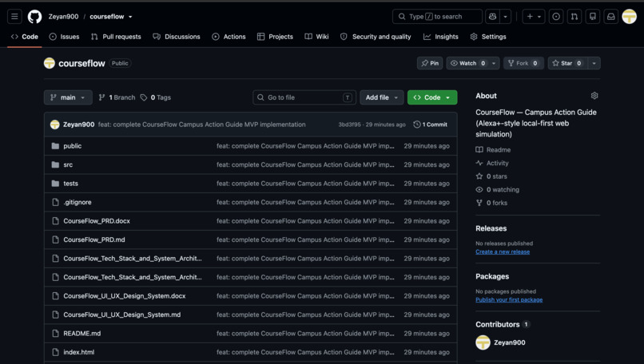
Task: View the 0 forks link
Action: click(491, 203)
